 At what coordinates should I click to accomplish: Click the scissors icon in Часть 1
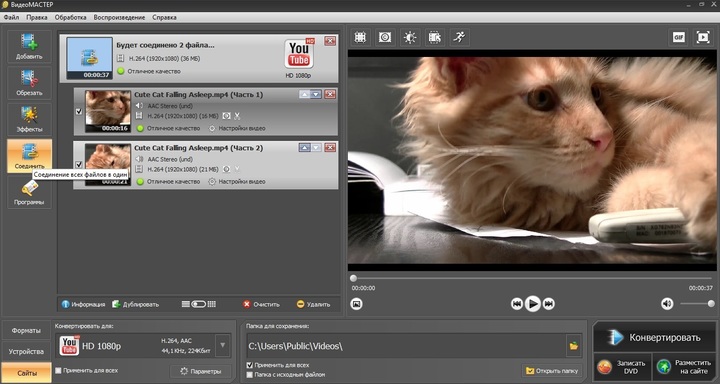(x=237, y=116)
